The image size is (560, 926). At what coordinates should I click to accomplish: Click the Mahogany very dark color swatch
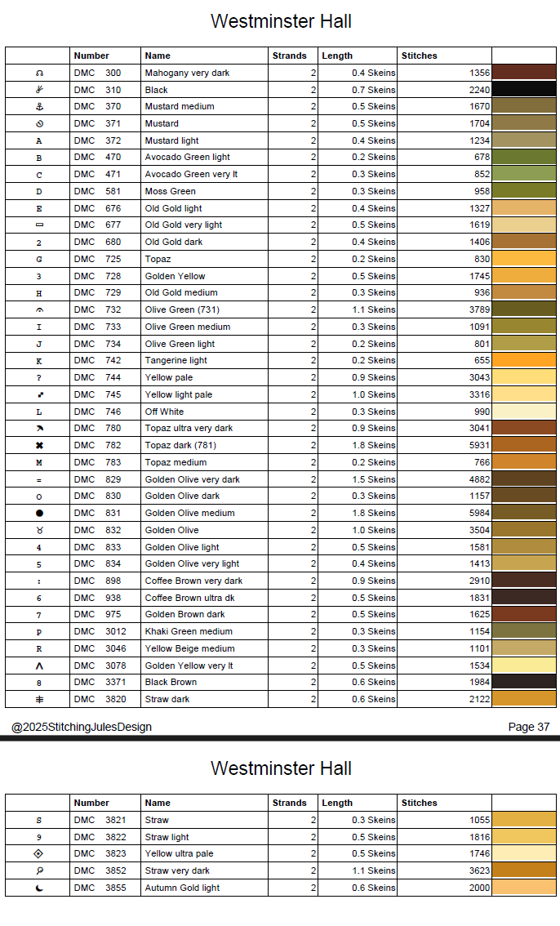[x=523, y=73]
